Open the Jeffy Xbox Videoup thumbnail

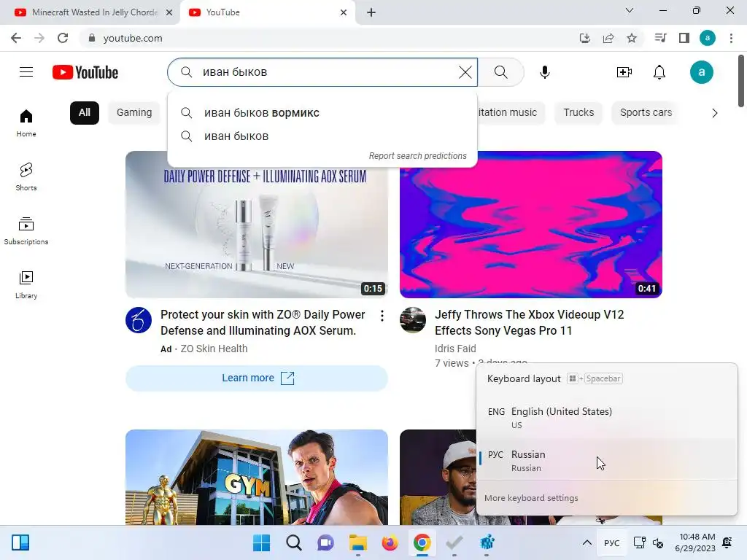click(x=531, y=225)
